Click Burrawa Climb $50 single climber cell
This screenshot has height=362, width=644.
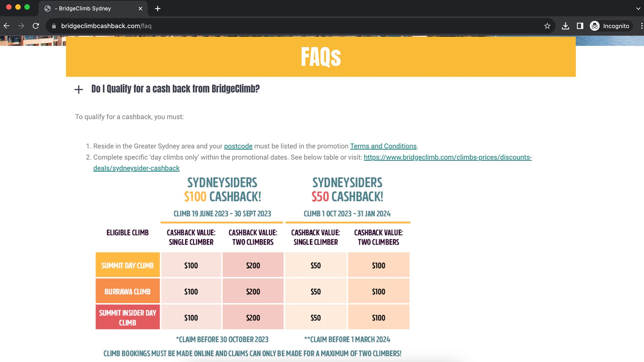click(316, 291)
